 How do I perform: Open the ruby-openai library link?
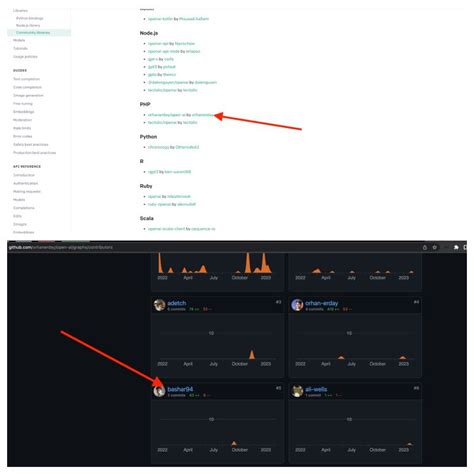click(159, 204)
